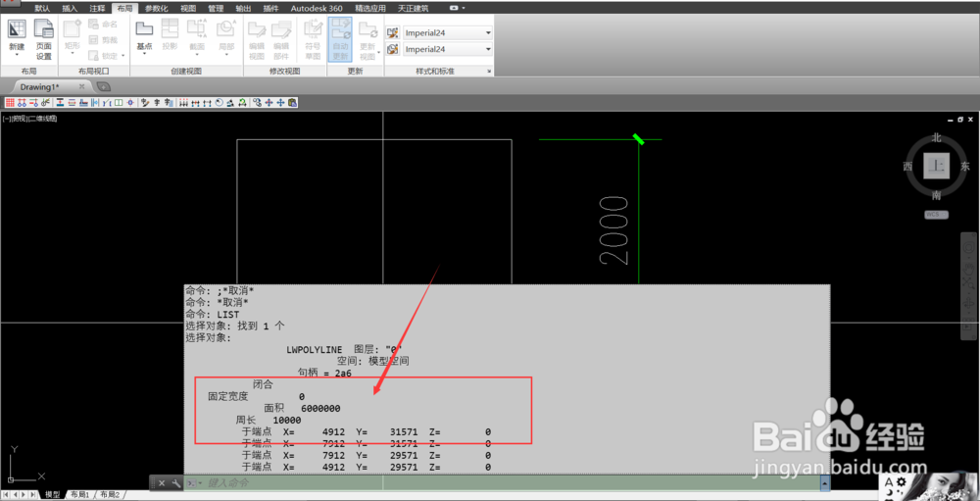This screenshot has width=980, height=501.
Task: Click the 新建 layout icon
Action: [x=17, y=29]
